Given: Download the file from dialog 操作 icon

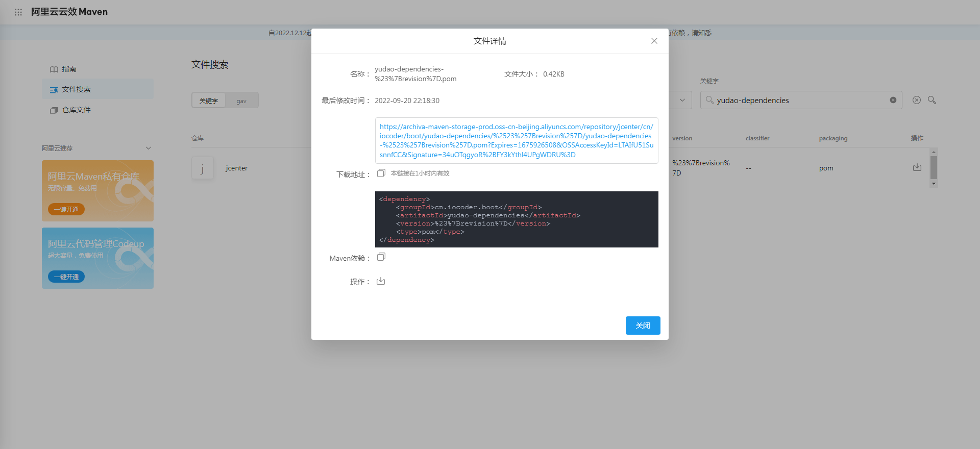Looking at the screenshot, I should tap(381, 281).
